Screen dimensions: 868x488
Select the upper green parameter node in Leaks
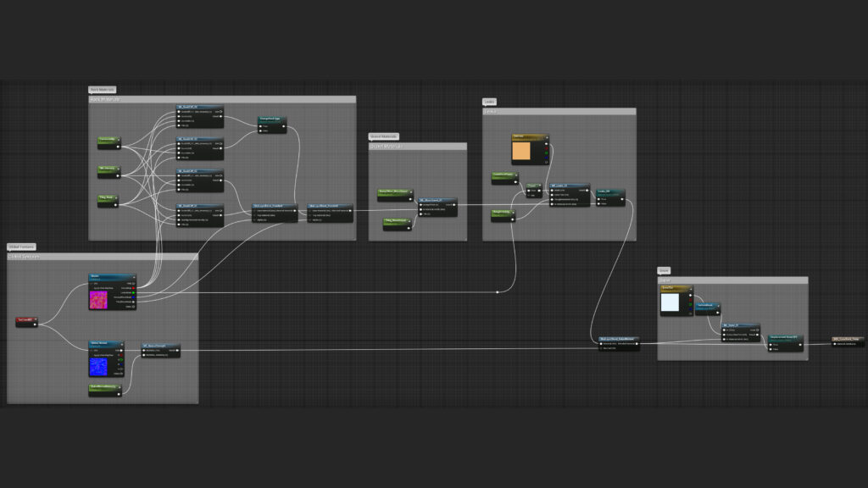[x=504, y=178]
